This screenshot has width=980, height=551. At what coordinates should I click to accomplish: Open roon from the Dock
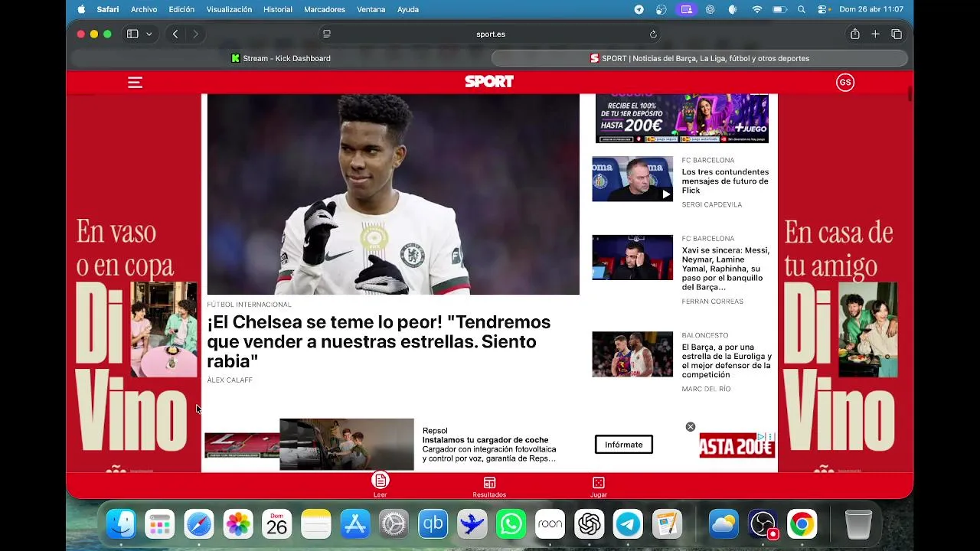pos(550,524)
